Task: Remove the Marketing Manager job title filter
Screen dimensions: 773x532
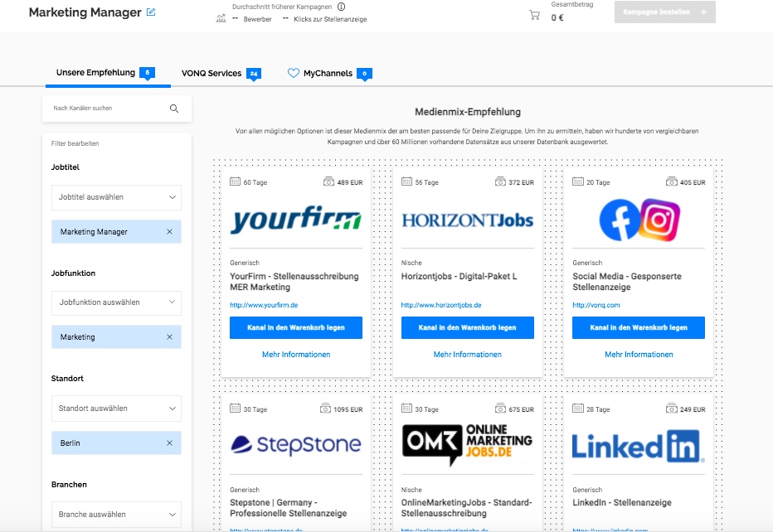Action: coord(169,231)
